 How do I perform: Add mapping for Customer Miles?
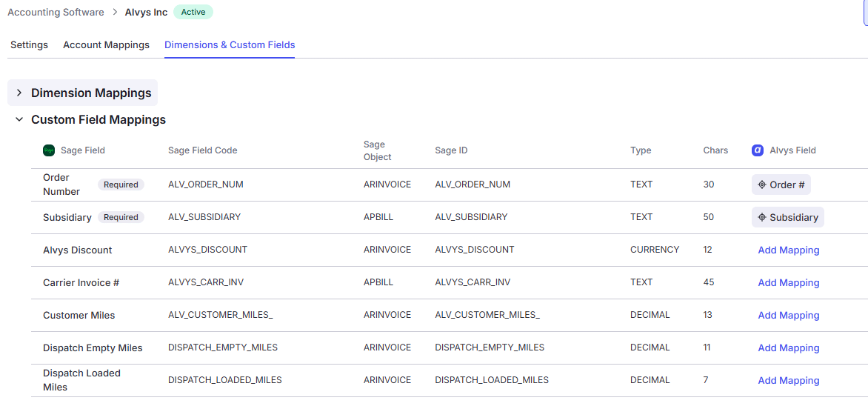pos(788,316)
